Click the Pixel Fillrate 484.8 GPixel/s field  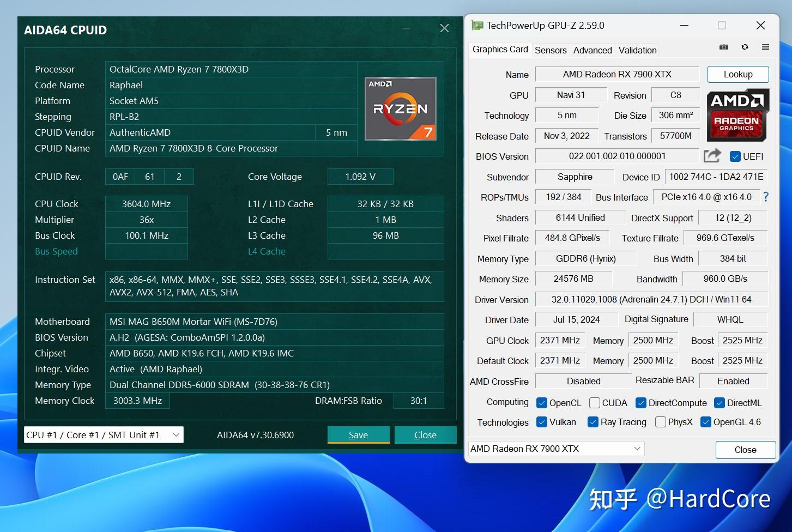click(572, 238)
